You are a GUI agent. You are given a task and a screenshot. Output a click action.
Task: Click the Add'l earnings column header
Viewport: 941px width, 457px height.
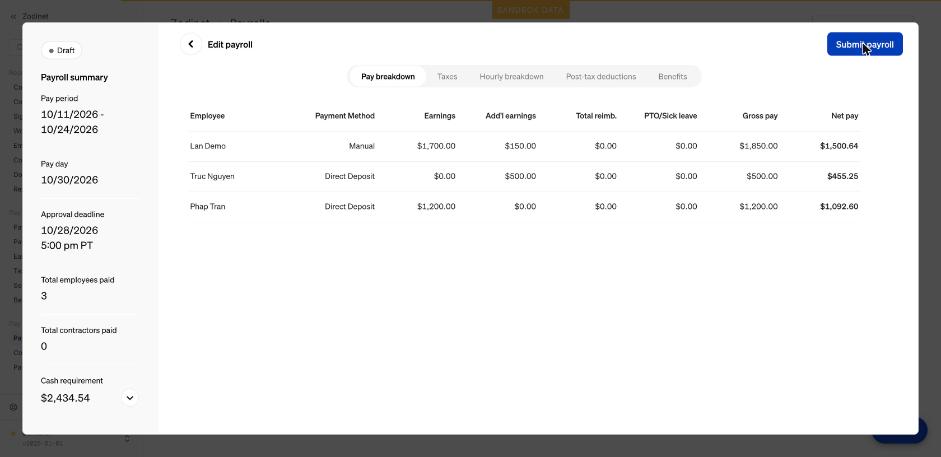tap(511, 116)
